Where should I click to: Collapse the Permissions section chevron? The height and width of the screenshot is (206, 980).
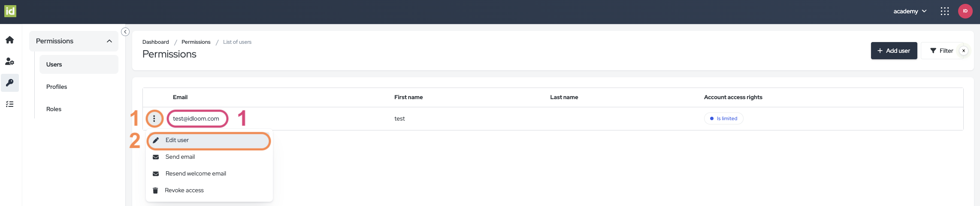[x=109, y=41]
